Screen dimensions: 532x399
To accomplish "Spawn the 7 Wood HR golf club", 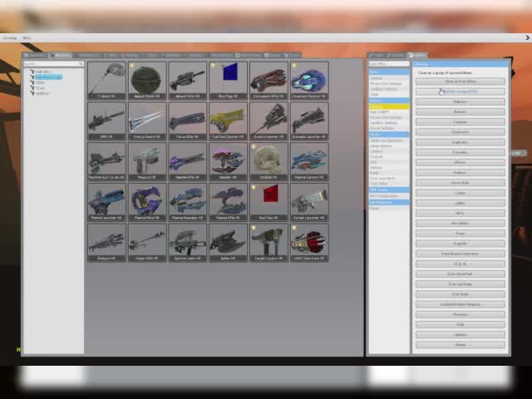I will pos(106,81).
